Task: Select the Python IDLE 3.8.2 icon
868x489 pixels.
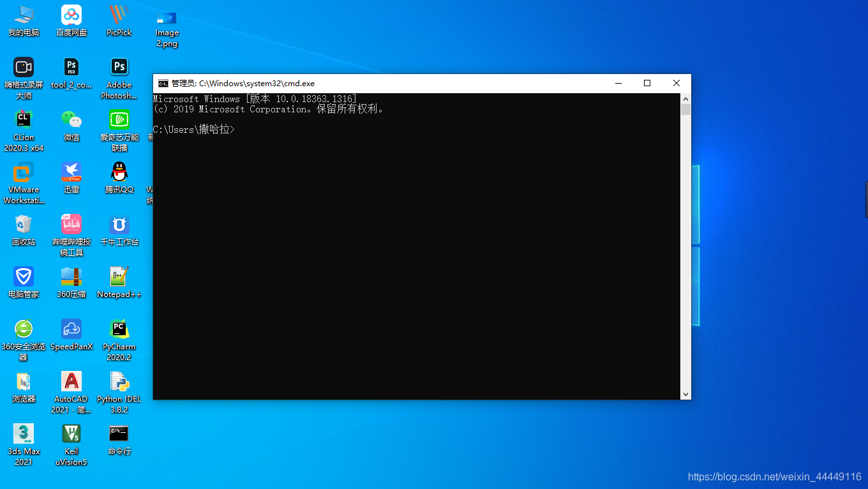Action: tap(119, 393)
